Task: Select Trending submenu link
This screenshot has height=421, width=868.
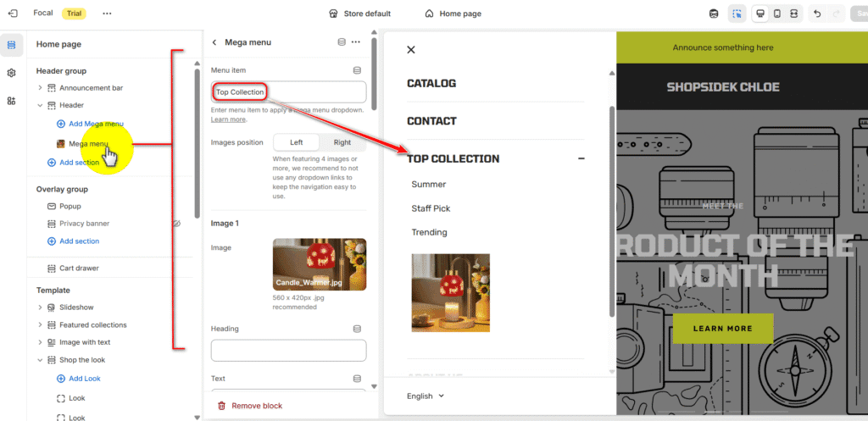Action: [429, 232]
